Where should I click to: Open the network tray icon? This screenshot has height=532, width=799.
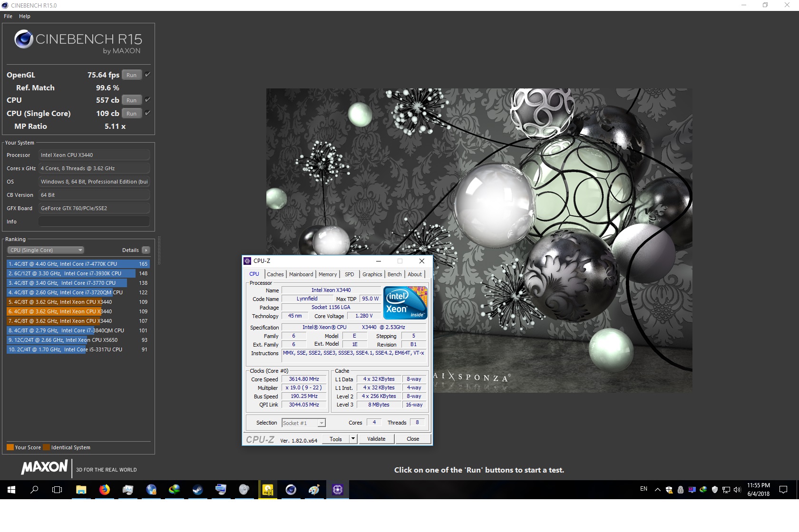click(726, 490)
